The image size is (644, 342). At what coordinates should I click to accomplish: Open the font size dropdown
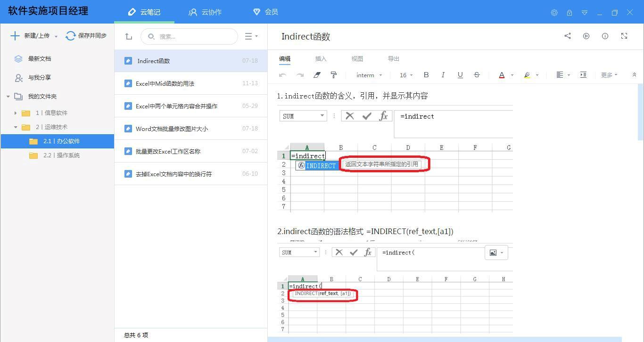(406, 75)
